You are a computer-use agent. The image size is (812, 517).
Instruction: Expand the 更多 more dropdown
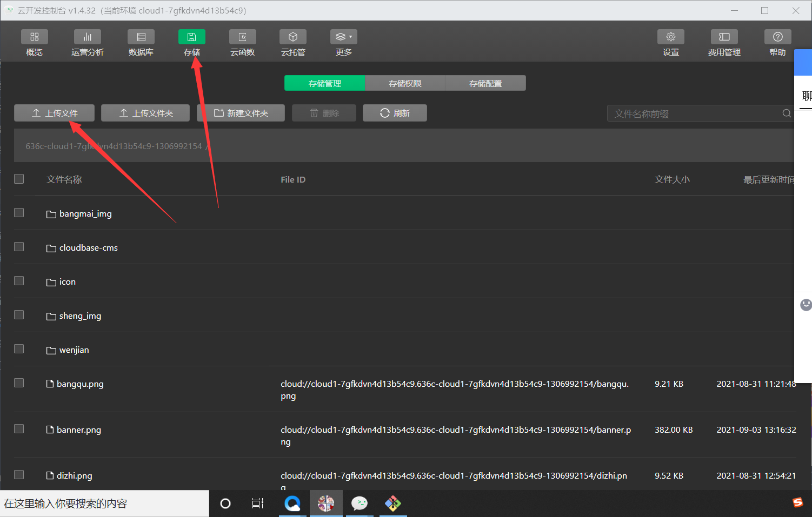pos(344,43)
